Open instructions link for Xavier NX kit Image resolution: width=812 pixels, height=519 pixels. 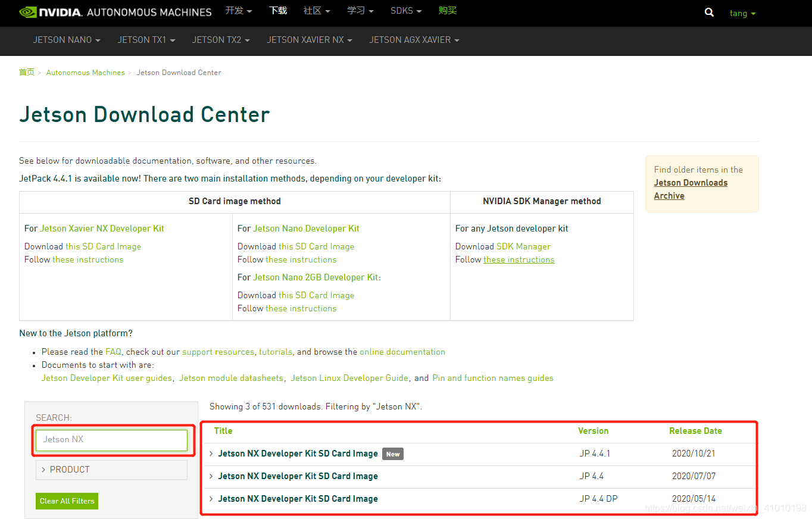88,259
